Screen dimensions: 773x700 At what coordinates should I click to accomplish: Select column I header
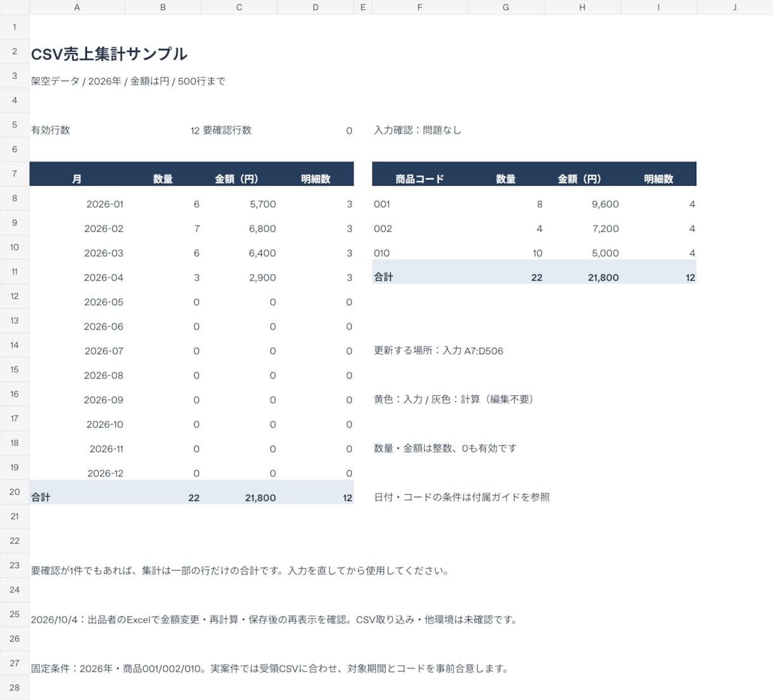(658, 7)
